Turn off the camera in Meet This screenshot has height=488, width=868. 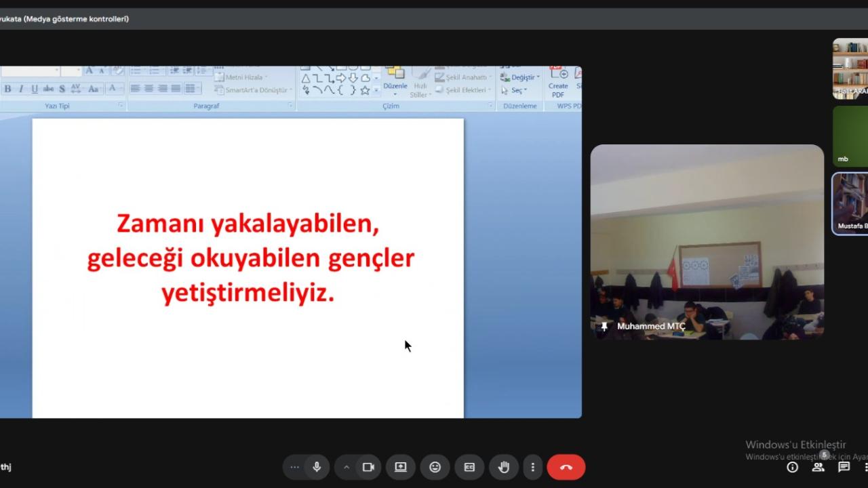pyautogui.click(x=368, y=467)
